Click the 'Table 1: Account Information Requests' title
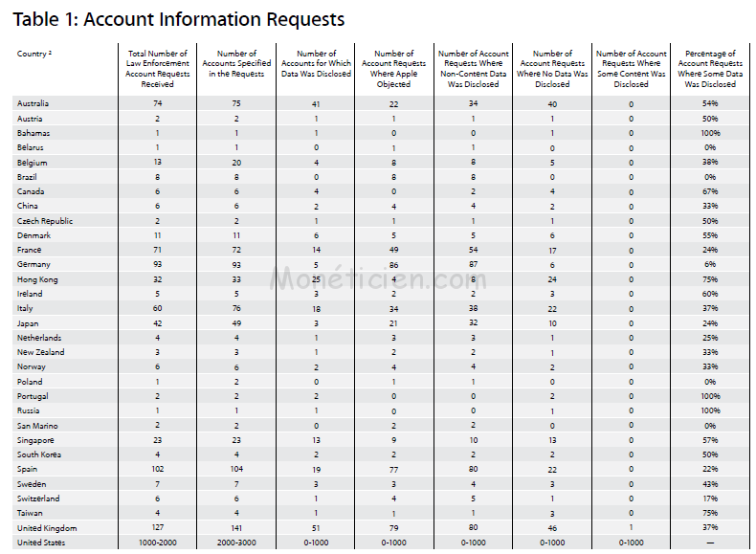The height and width of the screenshot is (554, 756). 181,19
